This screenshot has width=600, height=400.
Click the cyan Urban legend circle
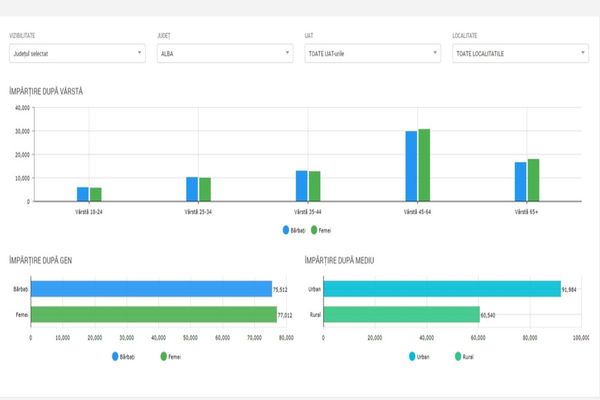411,355
